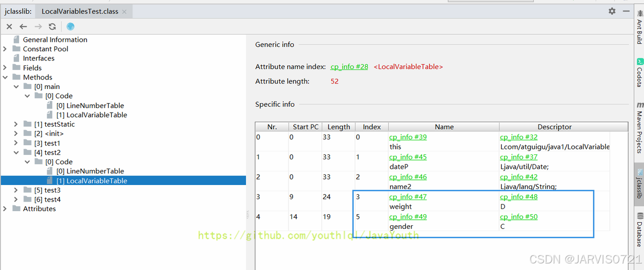
Task: Expand the Attributes node
Action: pos(5,209)
